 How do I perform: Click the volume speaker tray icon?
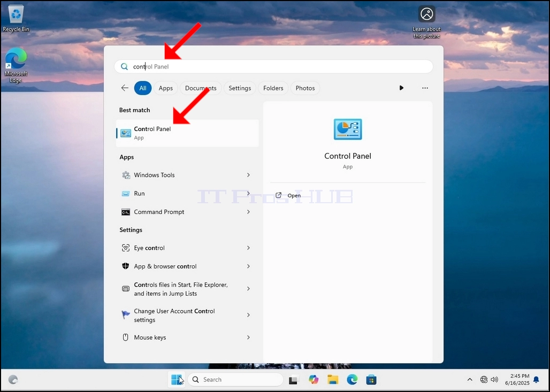click(x=494, y=379)
